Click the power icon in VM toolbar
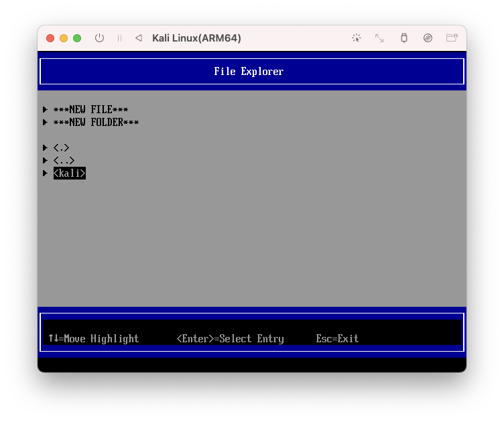Viewport: 504px width, 422px height. tap(99, 38)
